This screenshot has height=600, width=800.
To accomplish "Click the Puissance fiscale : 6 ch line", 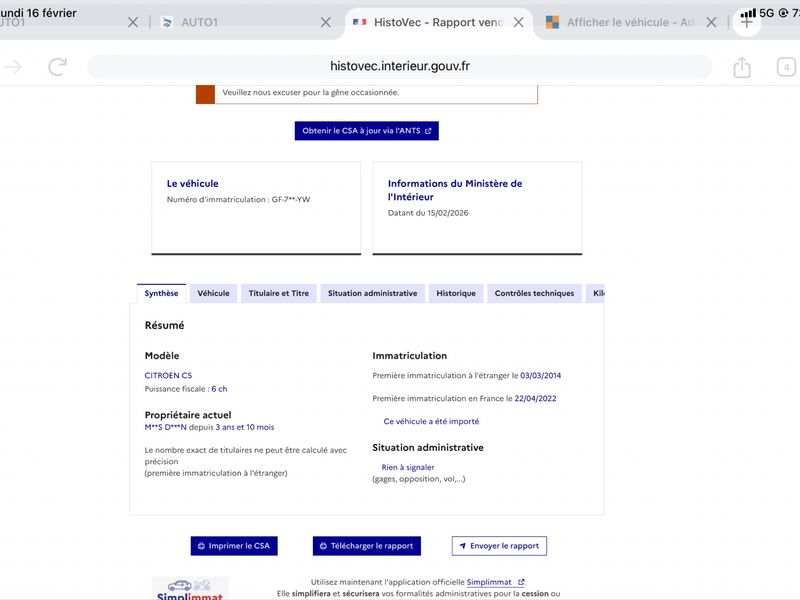I will tap(186, 389).
